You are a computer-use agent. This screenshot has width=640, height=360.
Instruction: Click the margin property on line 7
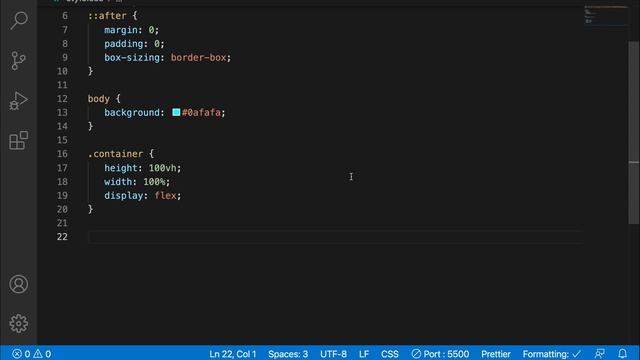121,30
